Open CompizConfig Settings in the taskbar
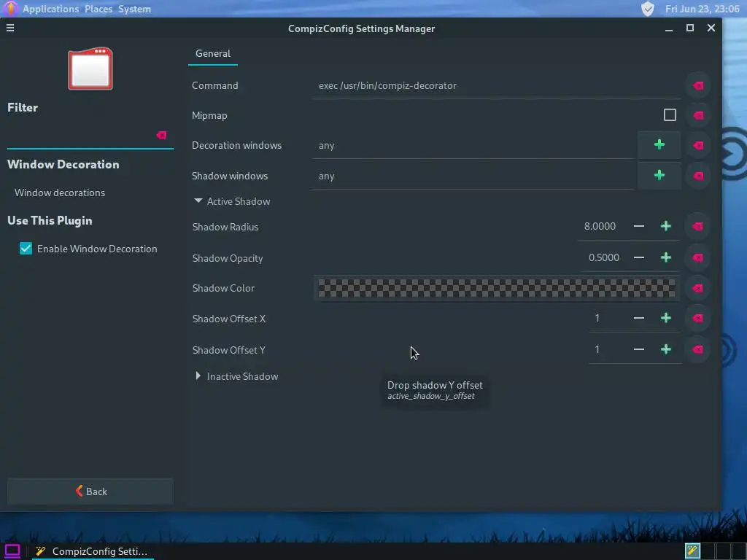The width and height of the screenshot is (747, 560). 93,551
